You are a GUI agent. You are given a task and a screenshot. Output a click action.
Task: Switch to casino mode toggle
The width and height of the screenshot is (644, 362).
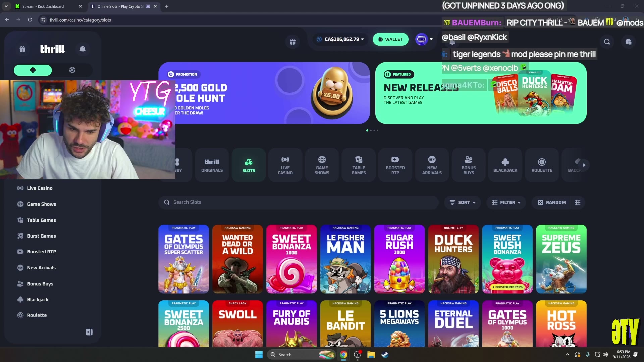click(x=33, y=70)
